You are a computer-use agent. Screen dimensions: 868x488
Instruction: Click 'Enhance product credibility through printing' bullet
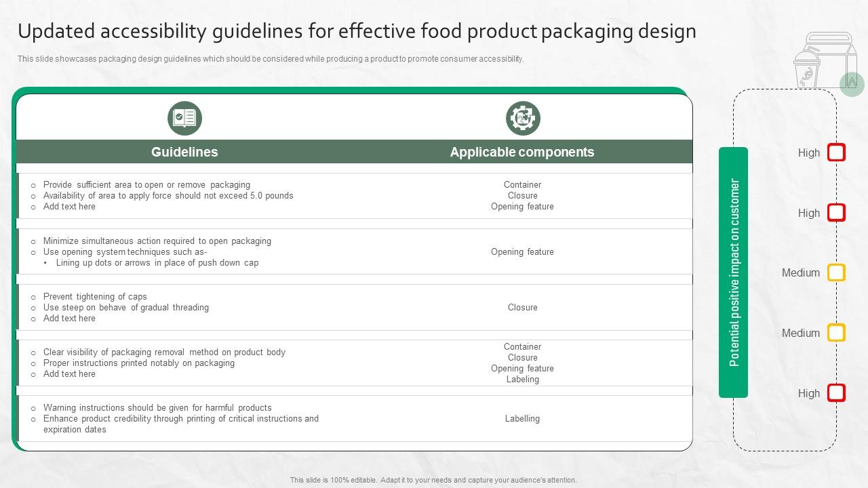pos(181,424)
